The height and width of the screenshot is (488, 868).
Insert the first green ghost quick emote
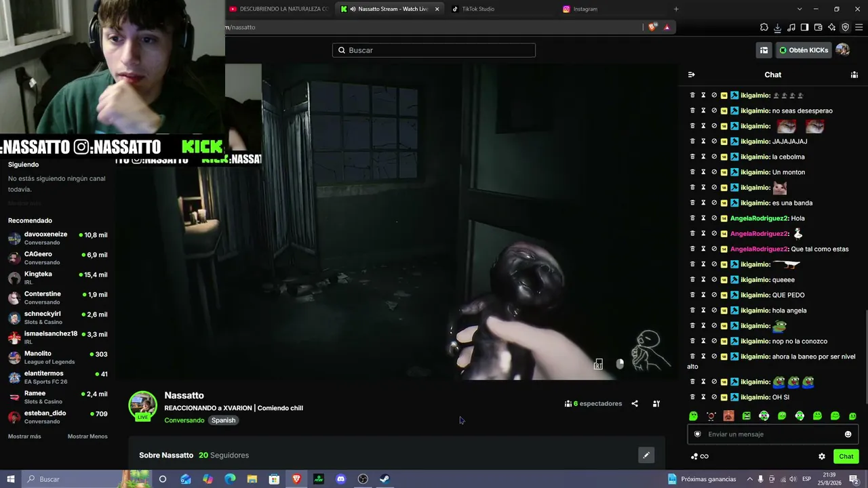point(693,415)
